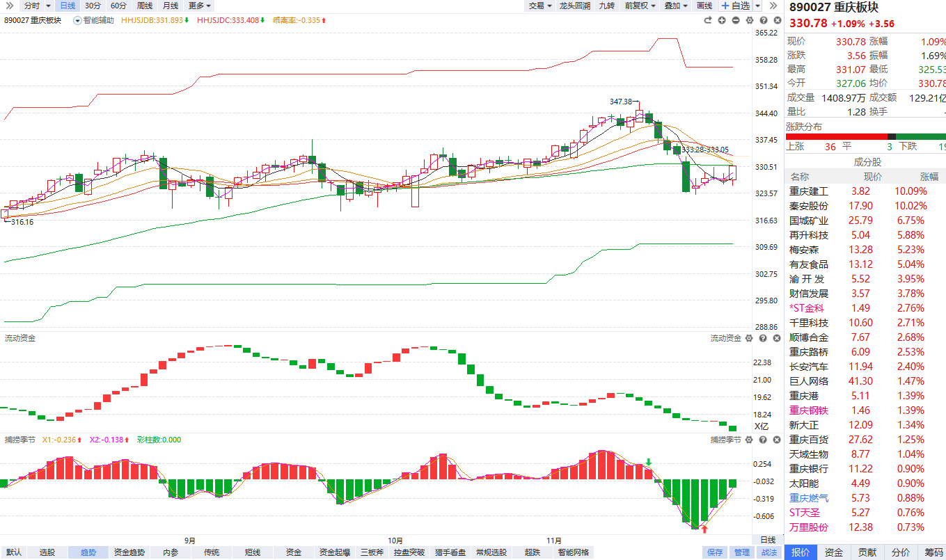Viewport: 946px width, 560px height.
Task: Open settings gear for 流动资金 panel
Action: pos(749,338)
